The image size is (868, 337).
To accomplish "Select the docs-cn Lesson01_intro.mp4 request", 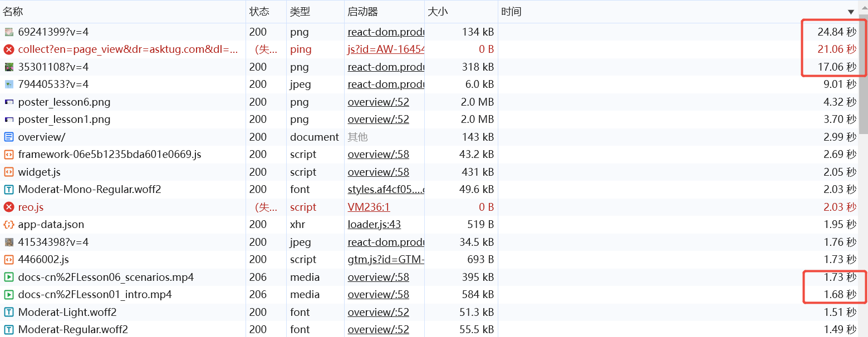I will click(x=95, y=295).
